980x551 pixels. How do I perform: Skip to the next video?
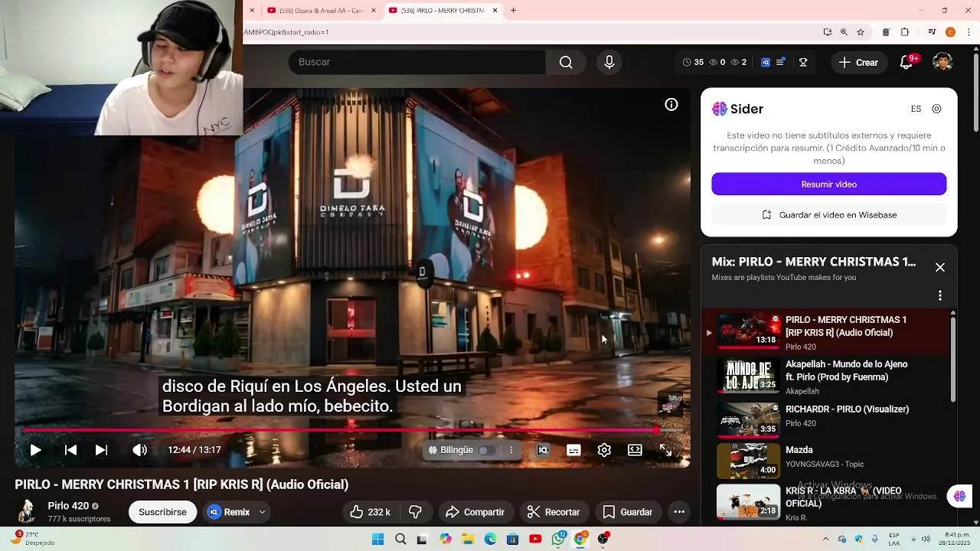(x=101, y=450)
